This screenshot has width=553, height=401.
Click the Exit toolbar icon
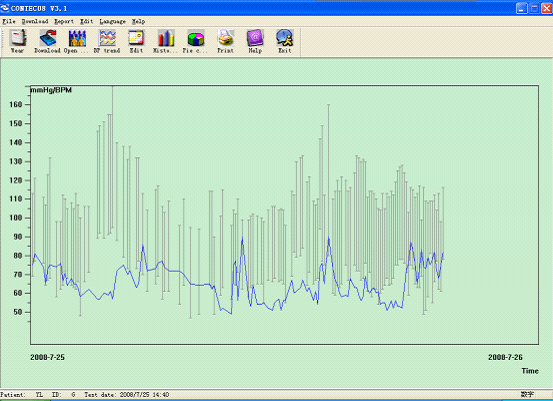(285, 42)
